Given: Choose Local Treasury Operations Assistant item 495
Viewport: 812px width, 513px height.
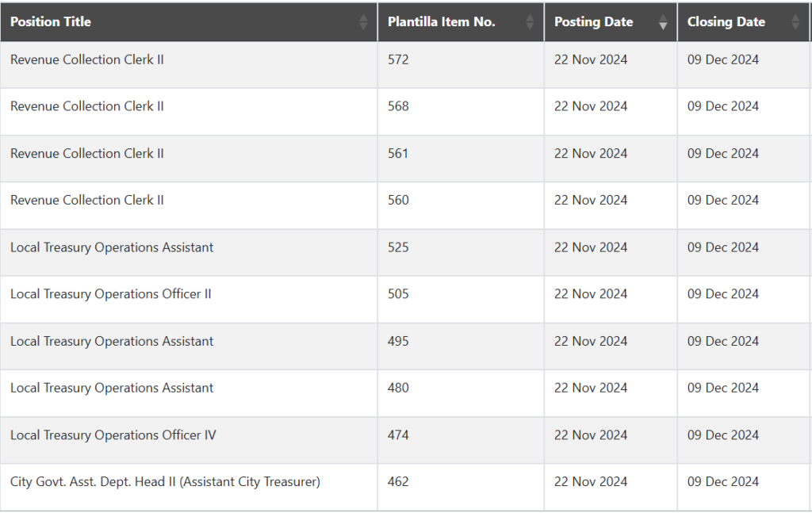Looking at the screenshot, I should pos(112,341).
